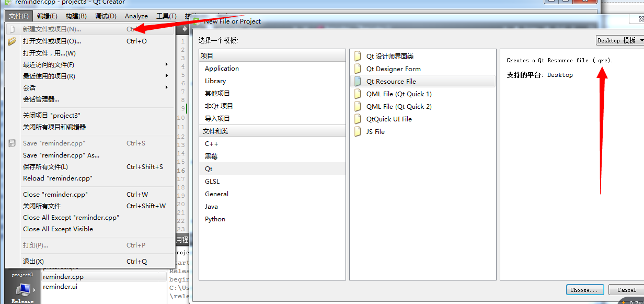Select 退出(X) to quit

(x=90, y=261)
